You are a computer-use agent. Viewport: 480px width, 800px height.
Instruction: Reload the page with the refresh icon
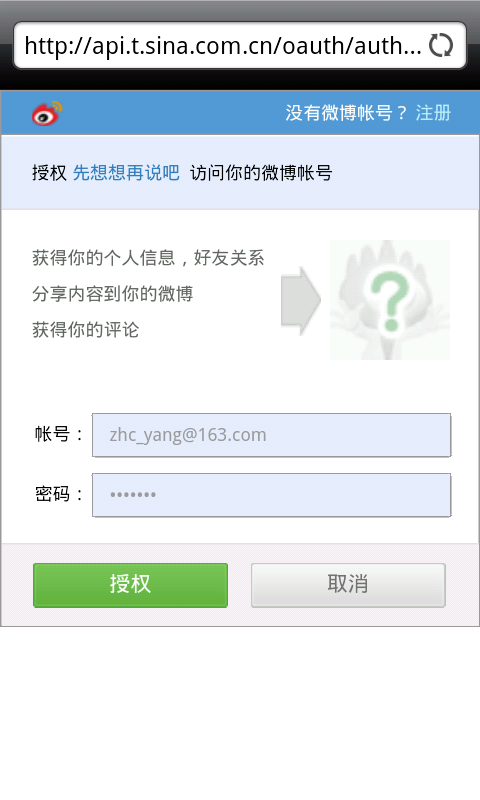tap(441, 45)
